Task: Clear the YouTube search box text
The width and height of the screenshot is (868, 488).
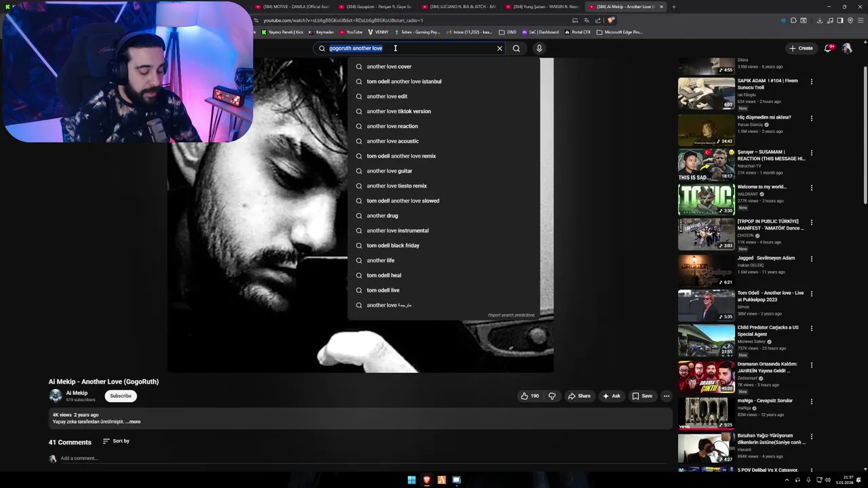Action: (x=500, y=48)
